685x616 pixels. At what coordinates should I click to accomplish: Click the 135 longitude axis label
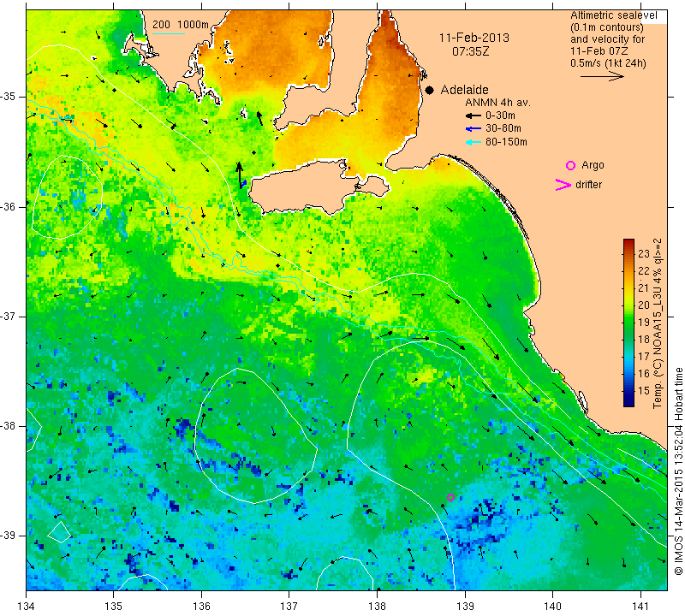coord(114,607)
